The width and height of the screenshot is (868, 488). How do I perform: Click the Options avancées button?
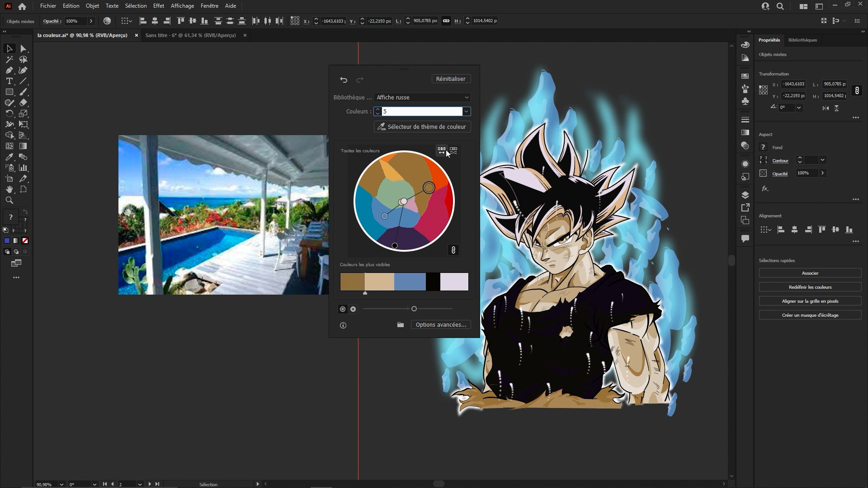(x=441, y=325)
